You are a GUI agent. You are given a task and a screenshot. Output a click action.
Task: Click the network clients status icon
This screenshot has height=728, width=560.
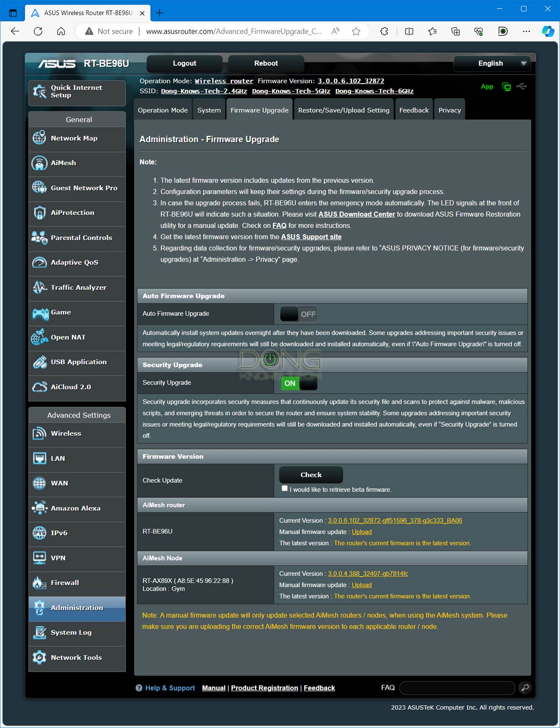tap(506, 86)
